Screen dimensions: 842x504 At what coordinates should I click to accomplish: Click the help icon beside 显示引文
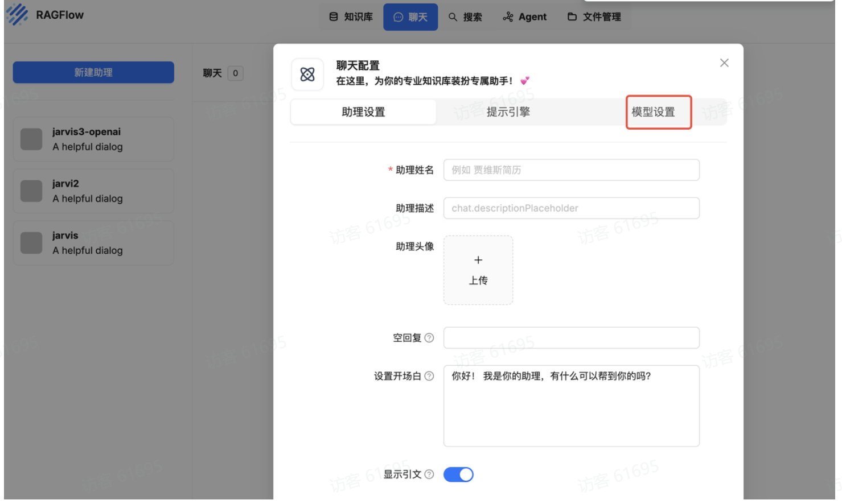(429, 474)
